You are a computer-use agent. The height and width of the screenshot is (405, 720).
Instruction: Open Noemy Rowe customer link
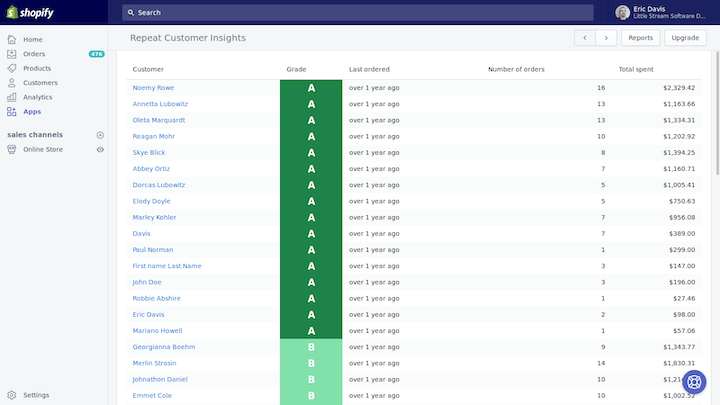[153, 88]
